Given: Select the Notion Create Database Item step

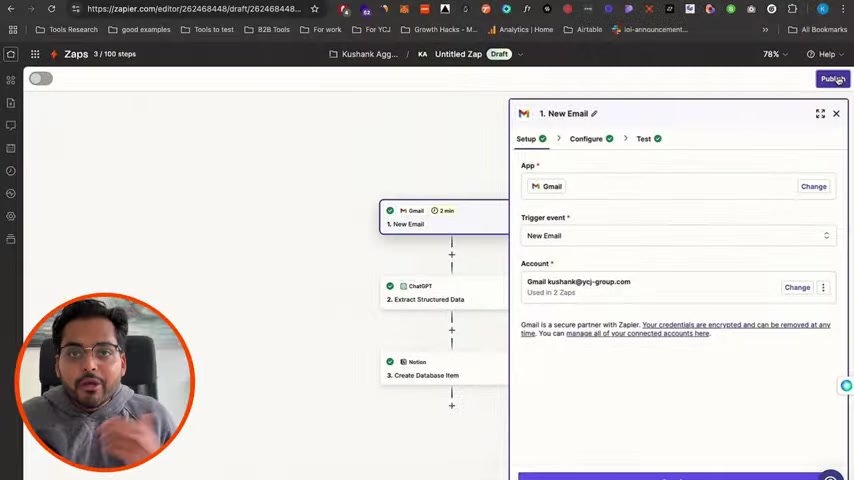Looking at the screenshot, I should (444, 368).
